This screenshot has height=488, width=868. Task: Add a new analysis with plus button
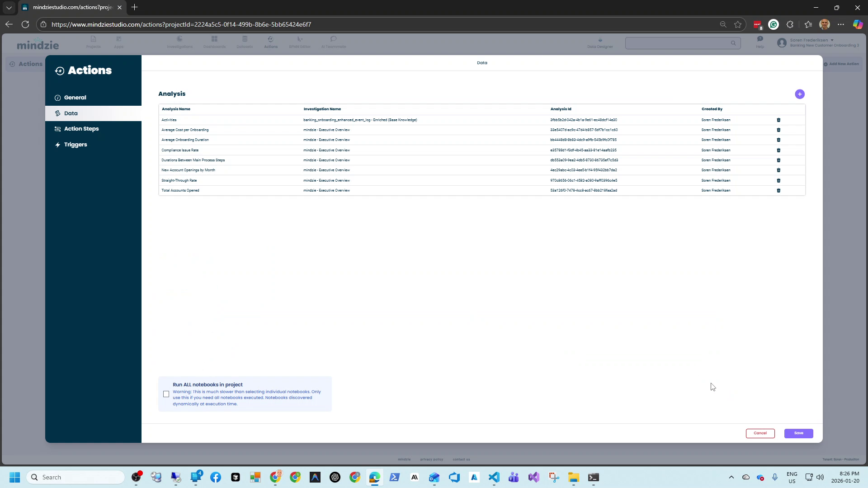tap(800, 94)
